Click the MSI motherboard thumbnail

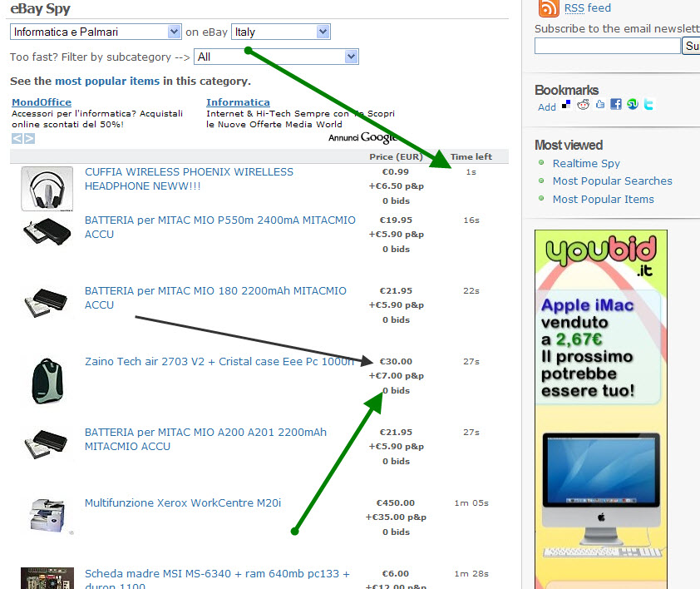(x=47, y=578)
